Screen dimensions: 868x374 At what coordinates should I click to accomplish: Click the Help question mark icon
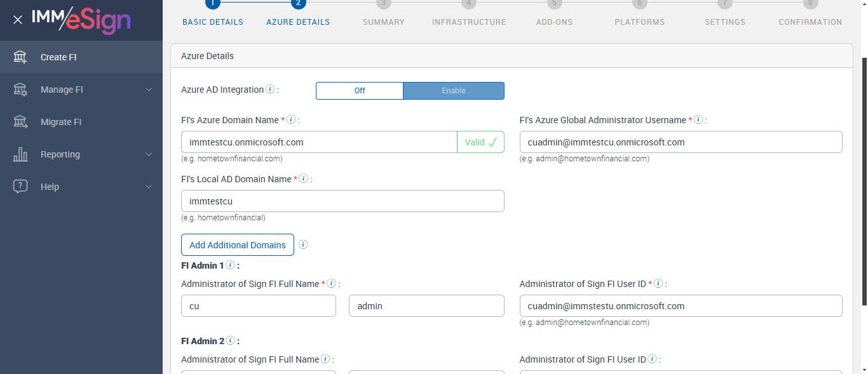(x=20, y=187)
